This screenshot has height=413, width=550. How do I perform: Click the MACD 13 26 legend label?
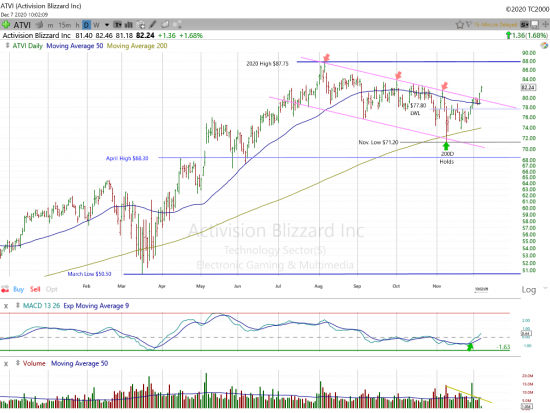click(41, 306)
